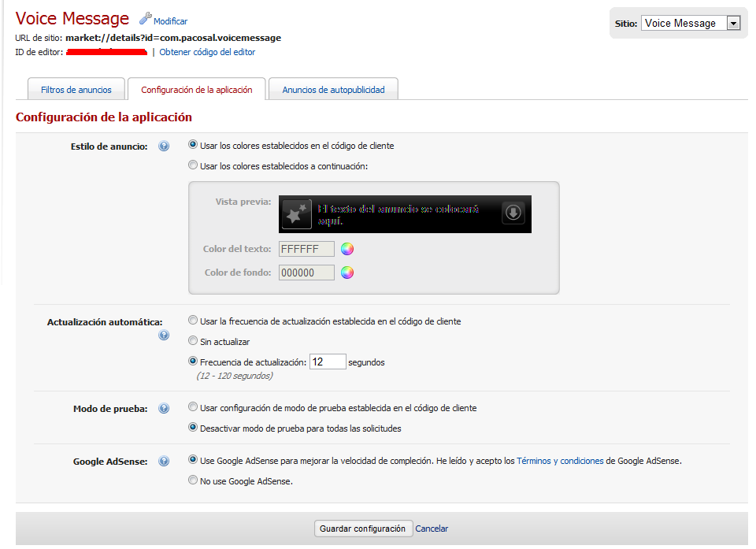Image resolution: width=756 pixels, height=549 pixels.
Task: Click the wrench icon next to Modificar
Action: click(145, 18)
